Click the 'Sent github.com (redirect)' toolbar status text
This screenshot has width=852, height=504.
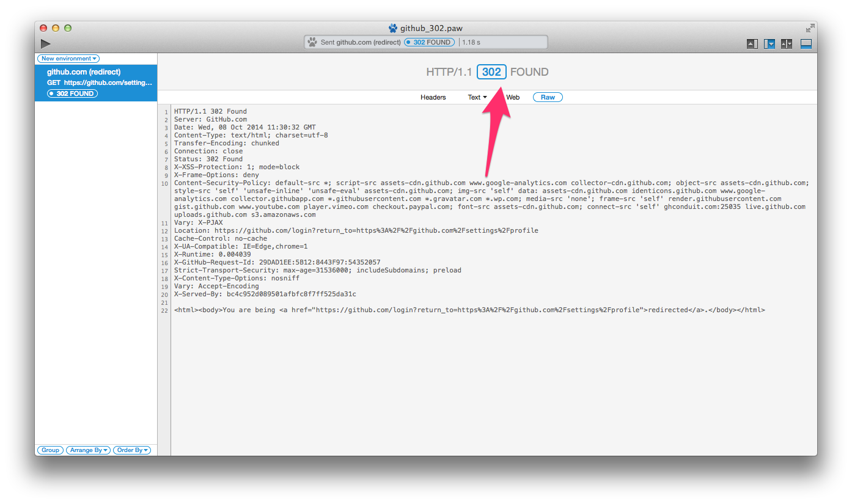(361, 43)
